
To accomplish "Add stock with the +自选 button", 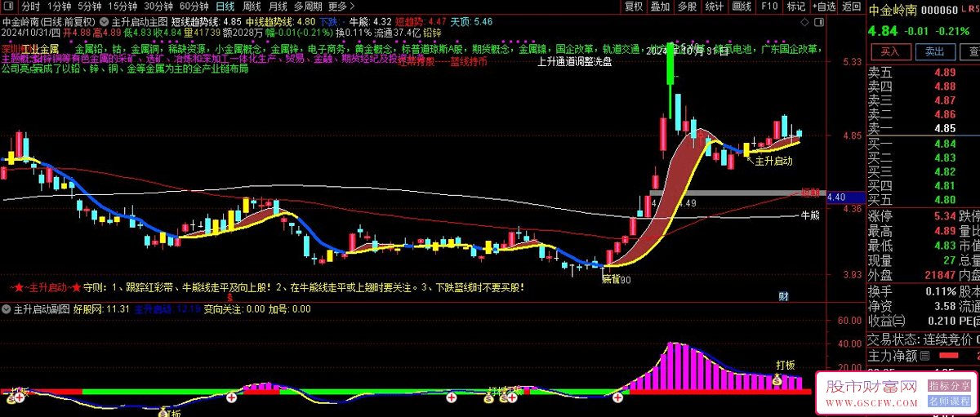I will (823, 7).
